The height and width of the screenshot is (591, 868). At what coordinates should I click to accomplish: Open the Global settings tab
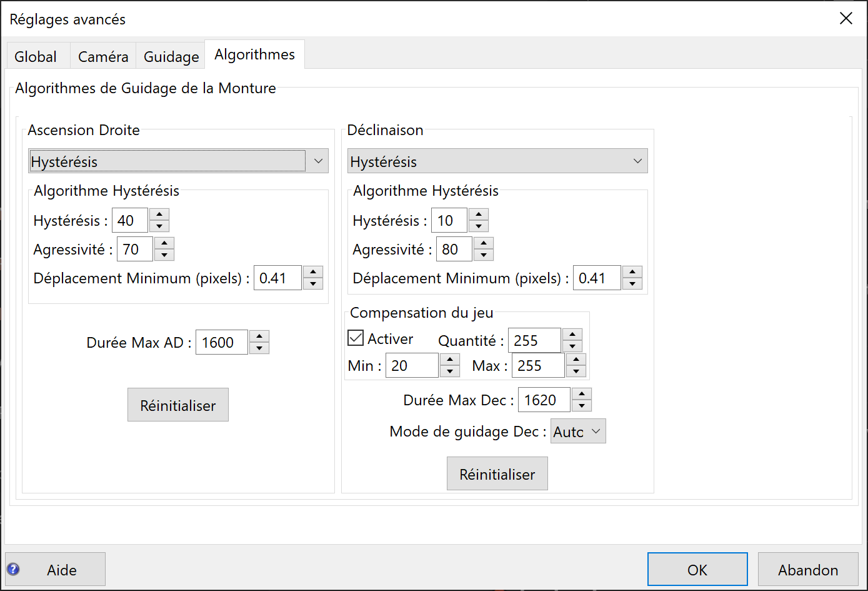point(36,56)
